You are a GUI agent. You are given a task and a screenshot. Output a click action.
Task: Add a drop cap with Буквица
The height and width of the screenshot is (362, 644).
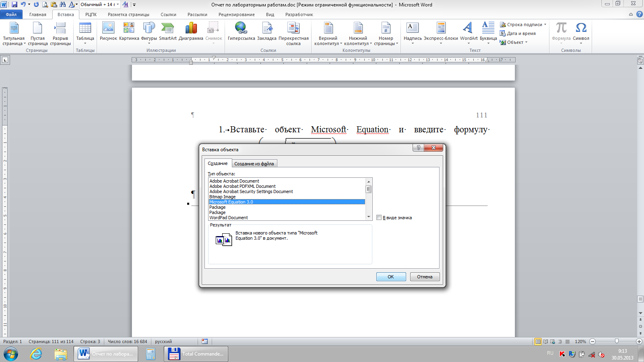tap(488, 33)
